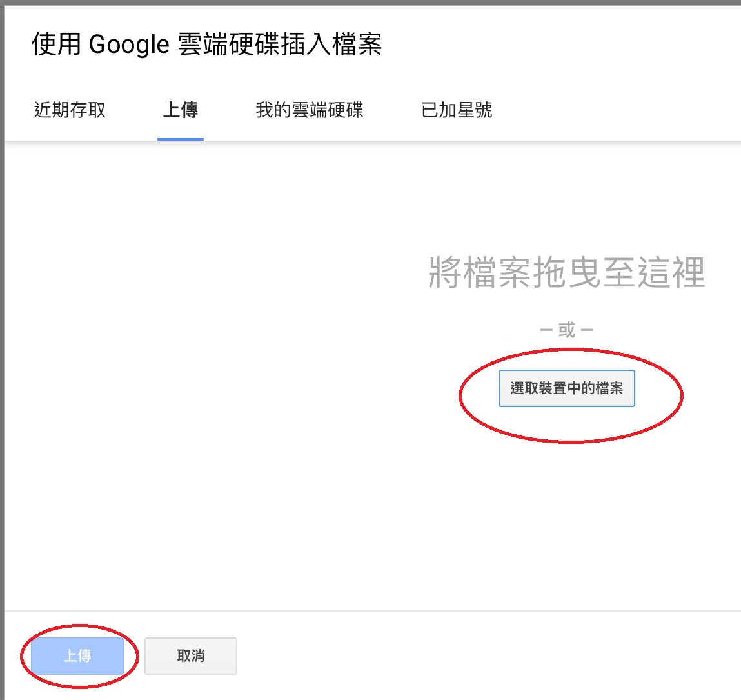
Task: Click the 選取裝置中的檔案 button
Action: pyautogui.click(x=567, y=388)
